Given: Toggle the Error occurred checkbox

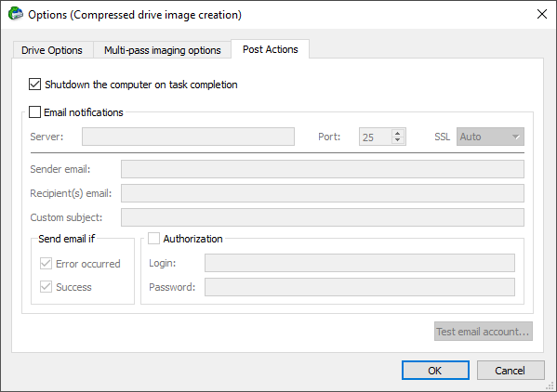Looking at the screenshot, I should click(x=46, y=264).
